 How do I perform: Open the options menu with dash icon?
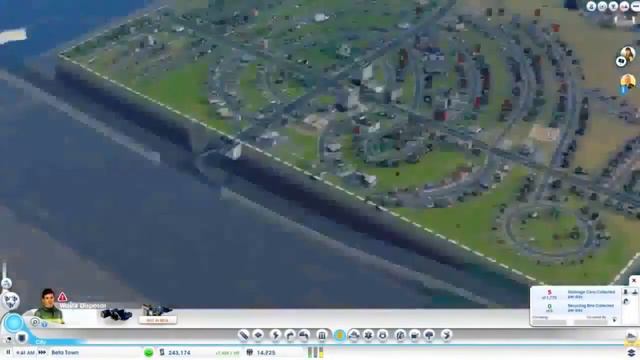(x=635, y=6)
